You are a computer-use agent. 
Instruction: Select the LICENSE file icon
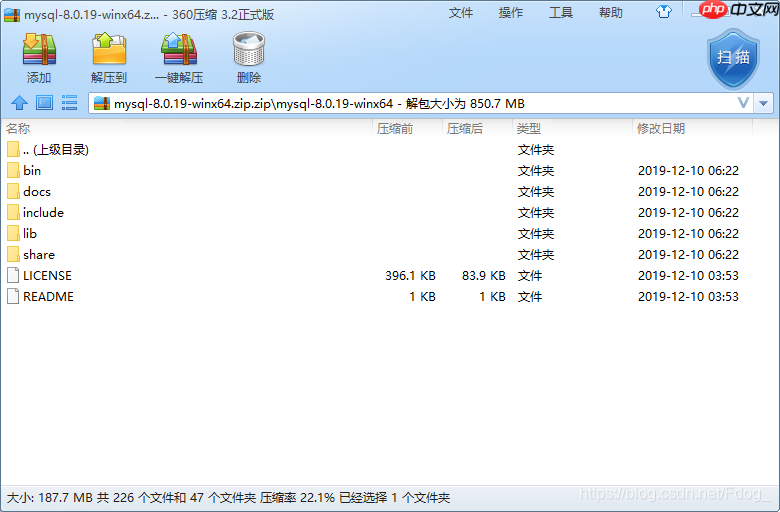[x=13, y=275]
